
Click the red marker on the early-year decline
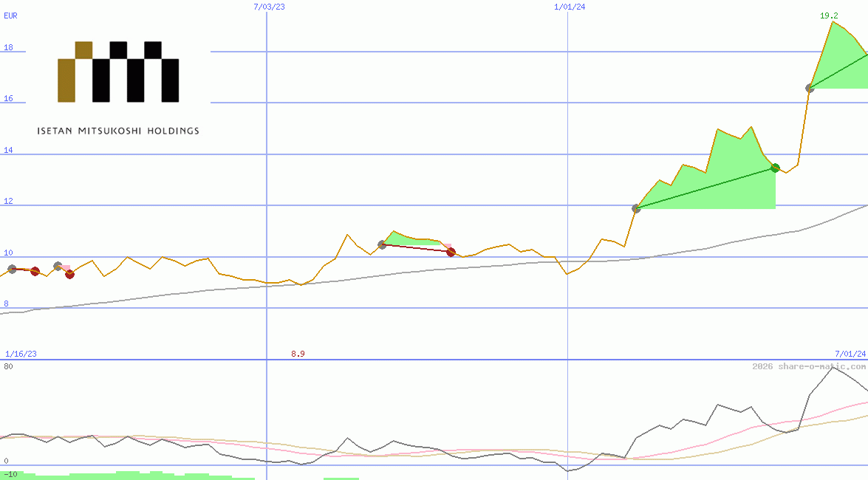pyautogui.click(x=70, y=275)
